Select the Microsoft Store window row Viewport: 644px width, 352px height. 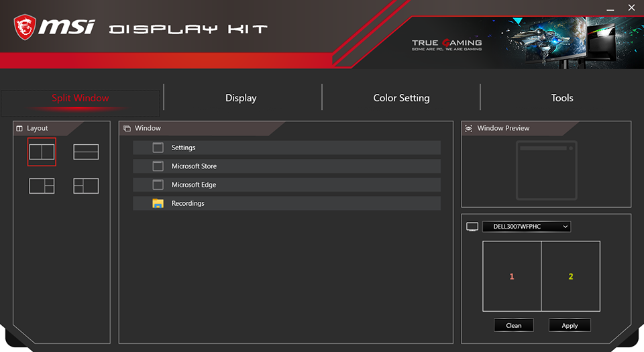(286, 166)
